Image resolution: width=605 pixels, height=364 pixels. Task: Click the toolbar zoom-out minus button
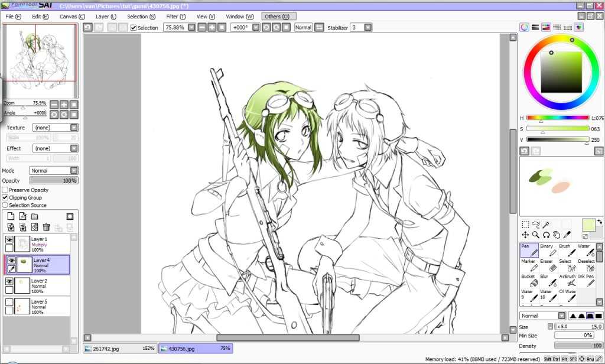pyautogui.click(x=202, y=27)
